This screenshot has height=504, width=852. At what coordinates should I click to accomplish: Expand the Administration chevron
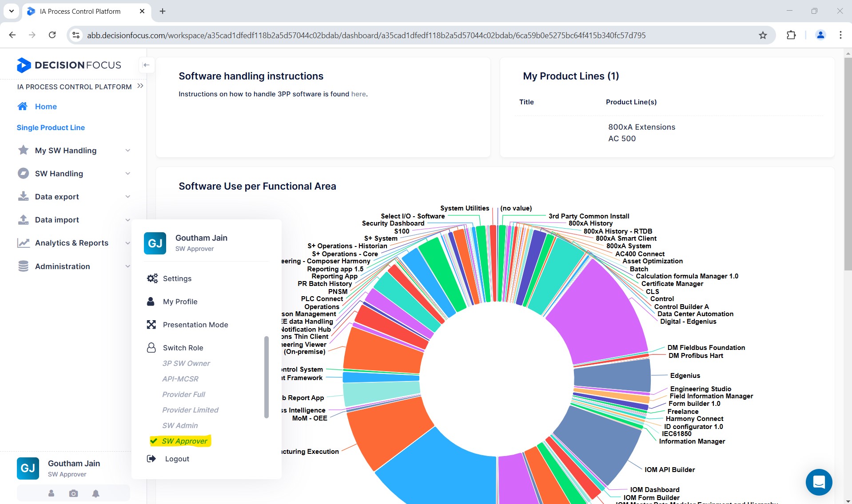(x=128, y=266)
